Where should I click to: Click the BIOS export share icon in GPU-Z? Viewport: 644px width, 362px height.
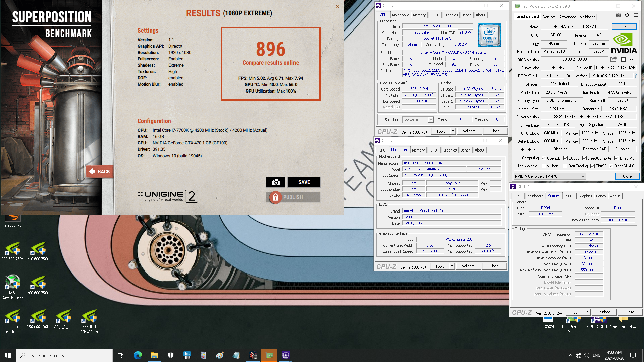[x=613, y=59]
